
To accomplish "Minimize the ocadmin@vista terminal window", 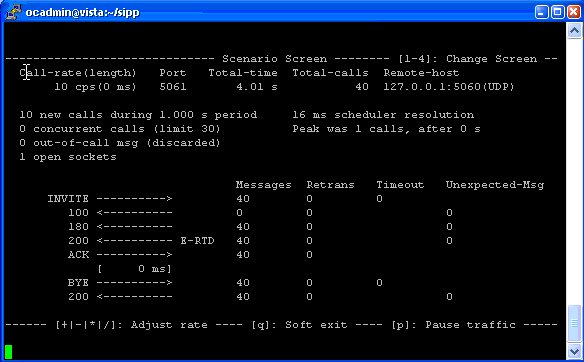I will click(x=541, y=12).
